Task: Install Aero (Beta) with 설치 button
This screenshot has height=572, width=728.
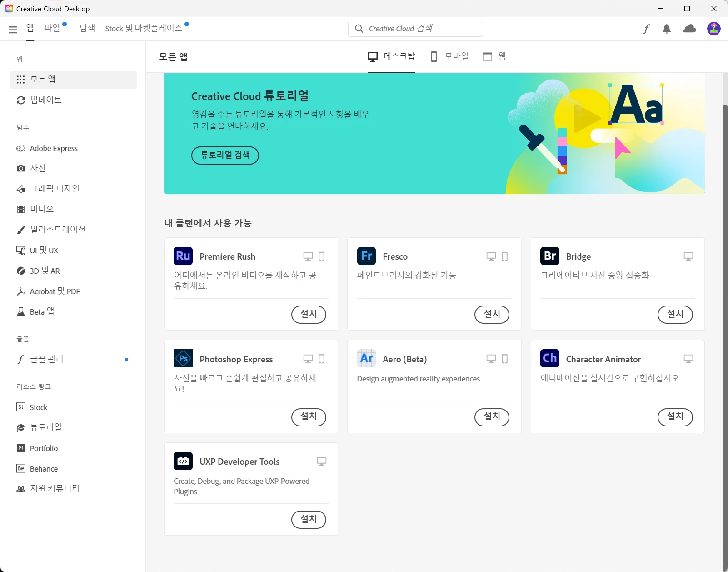Action: click(x=492, y=417)
